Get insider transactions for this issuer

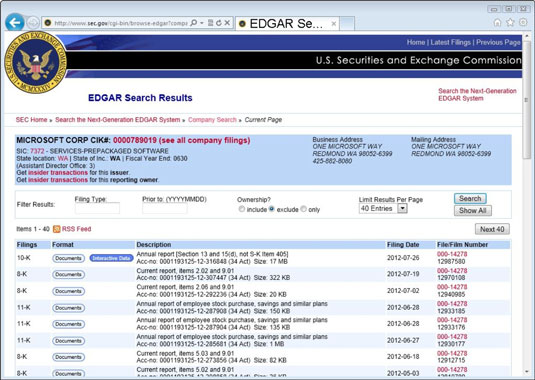click(58, 173)
